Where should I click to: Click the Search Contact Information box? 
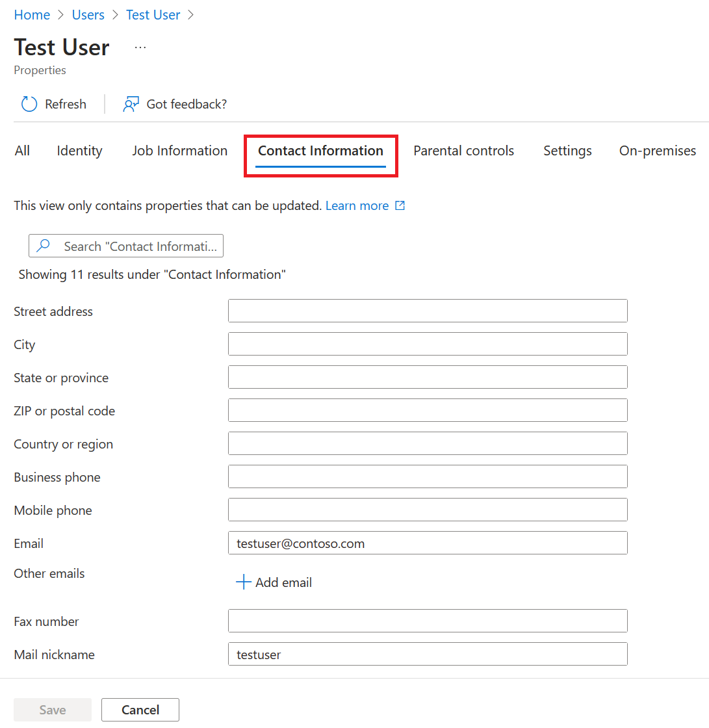coord(140,246)
